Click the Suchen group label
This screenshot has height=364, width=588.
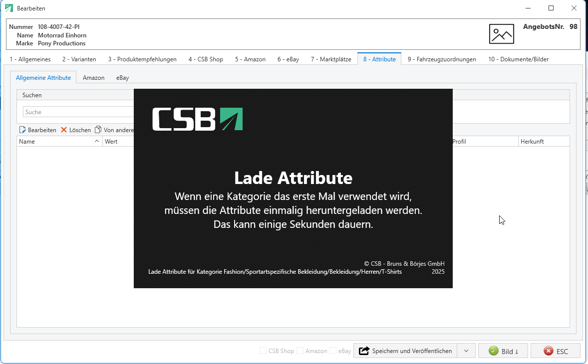click(32, 95)
